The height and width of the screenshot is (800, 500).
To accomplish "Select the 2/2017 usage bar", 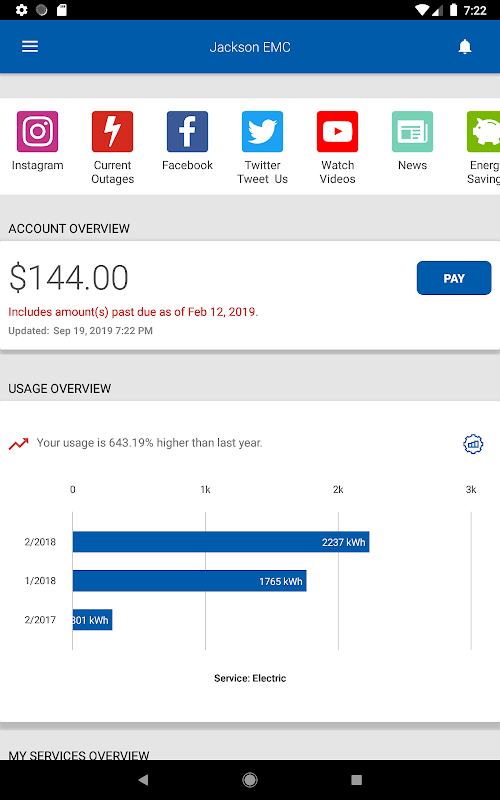I will point(92,620).
